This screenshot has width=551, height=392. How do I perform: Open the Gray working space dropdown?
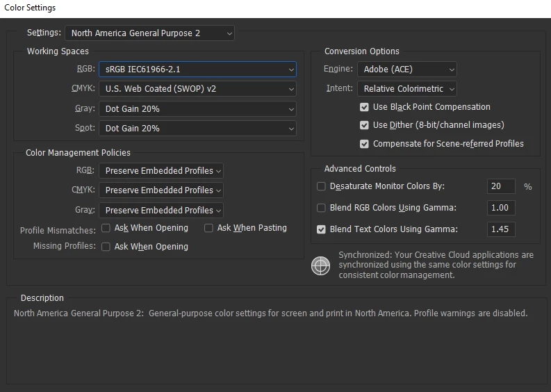[197, 108]
